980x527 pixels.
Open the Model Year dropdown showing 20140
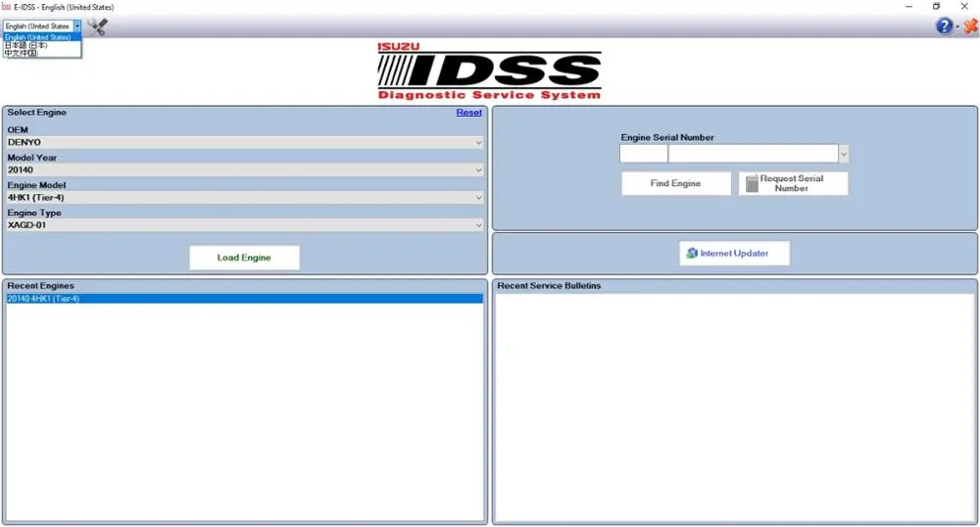(x=245, y=169)
